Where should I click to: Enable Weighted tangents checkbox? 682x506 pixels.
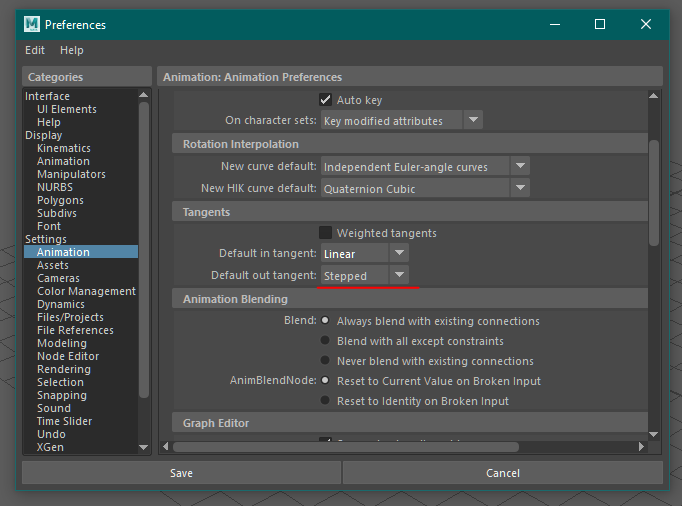[x=325, y=233]
